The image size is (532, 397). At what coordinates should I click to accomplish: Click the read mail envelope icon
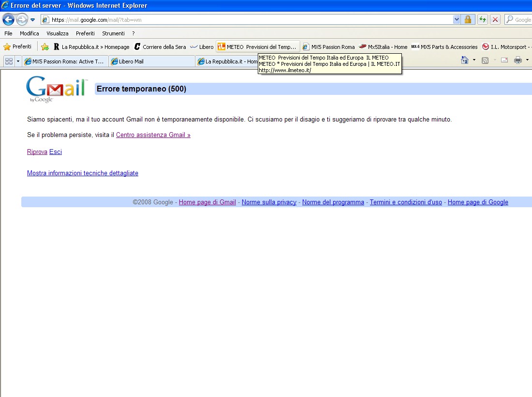(504, 60)
